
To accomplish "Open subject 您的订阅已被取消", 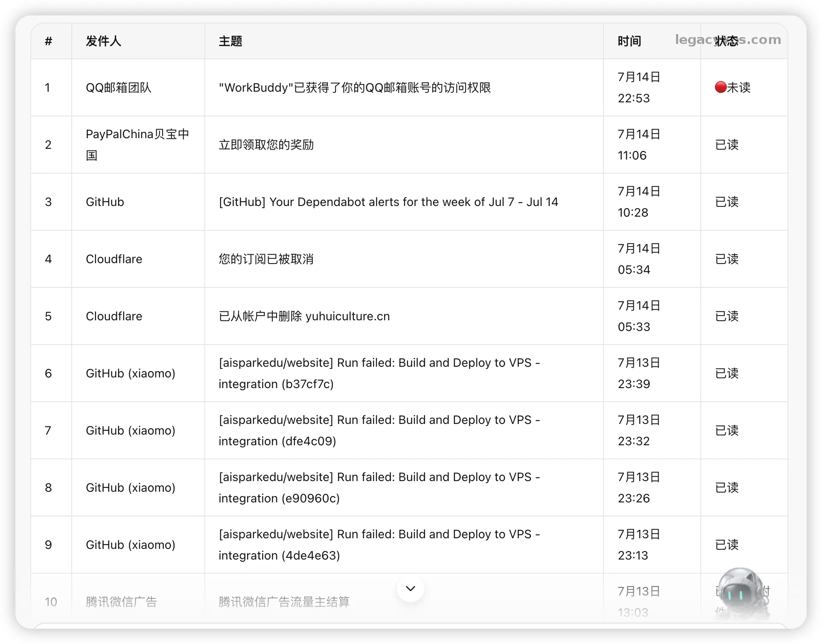I will [x=266, y=259].
